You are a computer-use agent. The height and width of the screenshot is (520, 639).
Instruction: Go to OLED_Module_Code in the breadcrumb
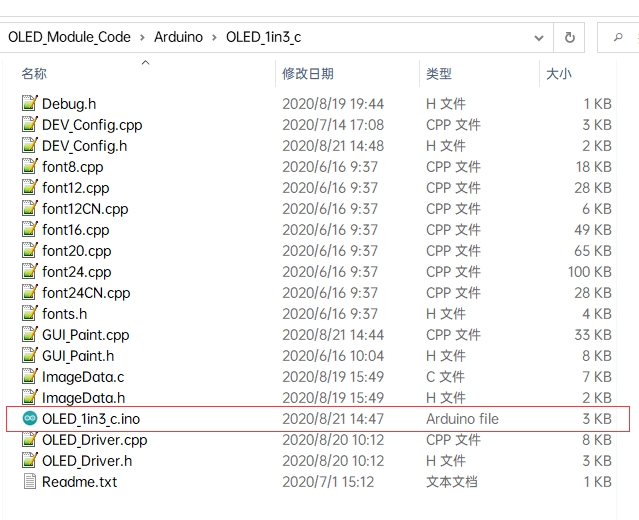click(69, 37)
